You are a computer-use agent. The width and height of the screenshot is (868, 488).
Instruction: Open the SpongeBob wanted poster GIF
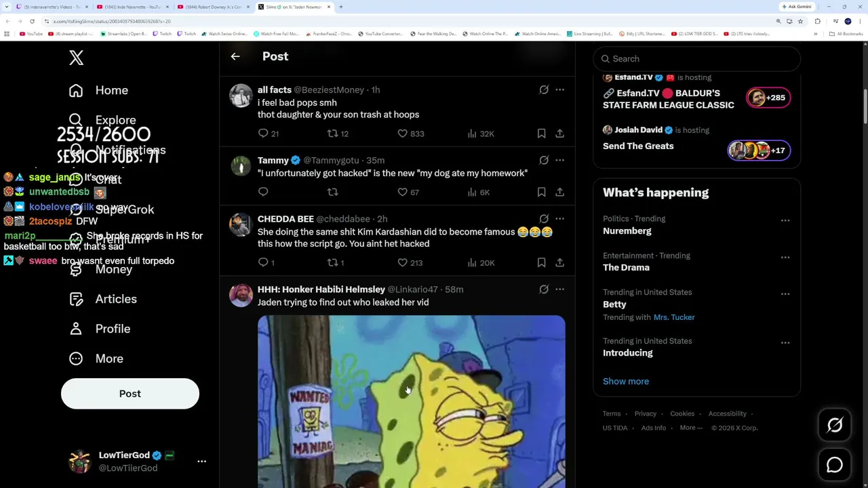coord(411,401)
